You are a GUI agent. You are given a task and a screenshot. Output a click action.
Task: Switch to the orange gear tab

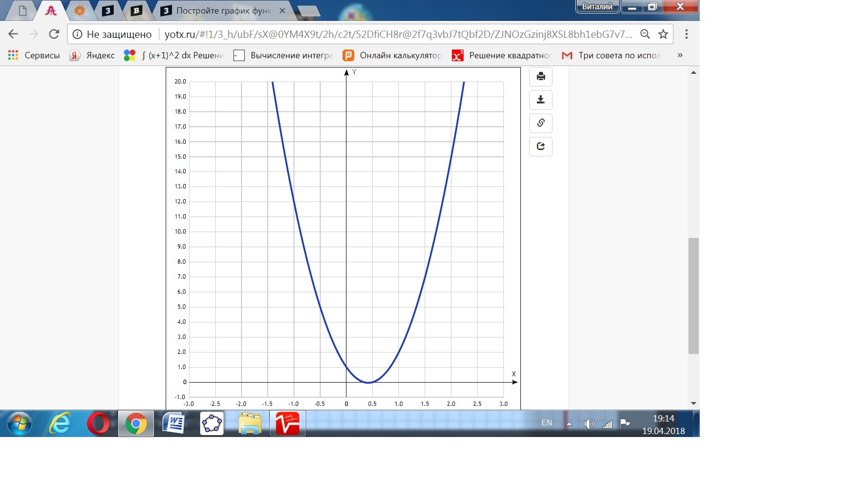[80, 10]
